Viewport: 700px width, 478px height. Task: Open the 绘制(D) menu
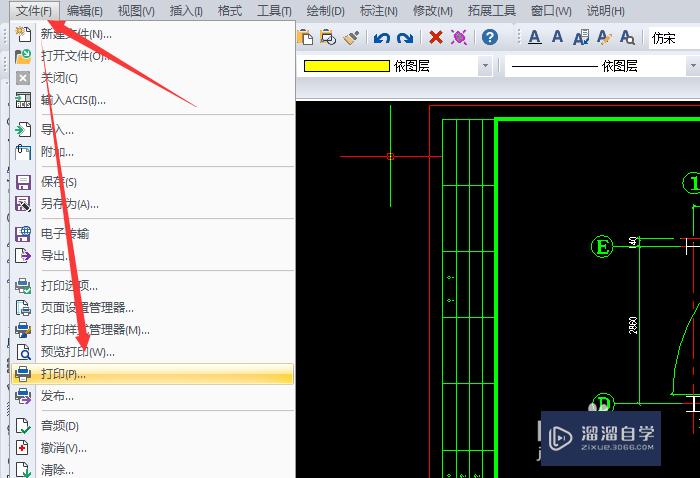coord(325,11)
